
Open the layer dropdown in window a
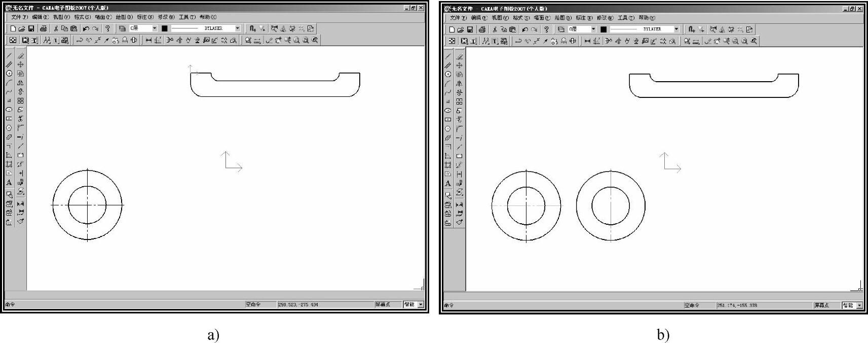click(x=155, y=28)
